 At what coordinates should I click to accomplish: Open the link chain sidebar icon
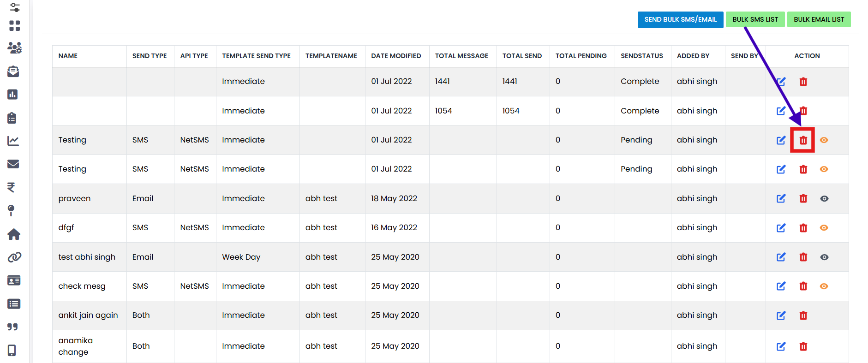point(14,257)
